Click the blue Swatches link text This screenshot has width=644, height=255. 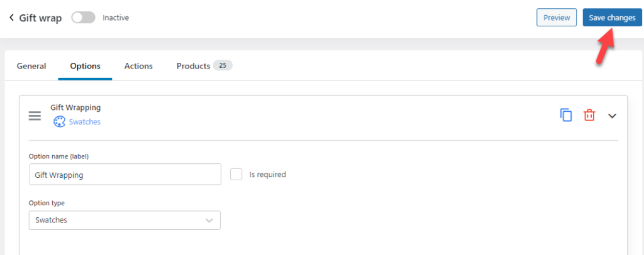pos(85,122)
